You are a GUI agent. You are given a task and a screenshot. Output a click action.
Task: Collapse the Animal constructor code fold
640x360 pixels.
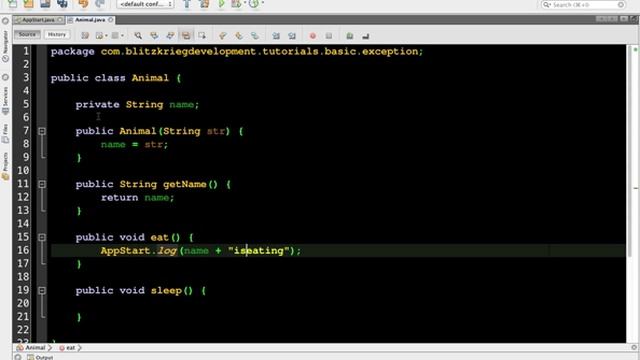[42, 131]
